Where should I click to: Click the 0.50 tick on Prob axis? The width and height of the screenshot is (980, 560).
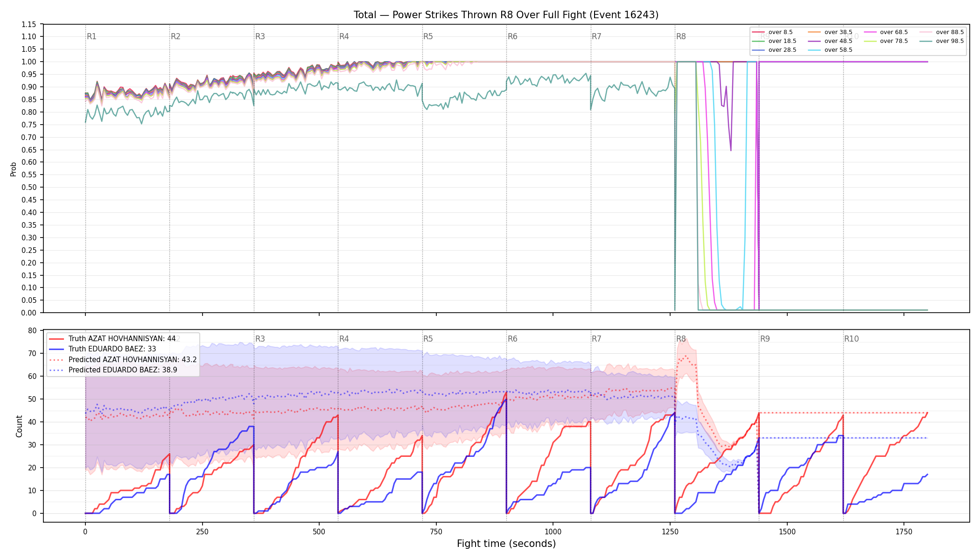(x=29, y=188)
